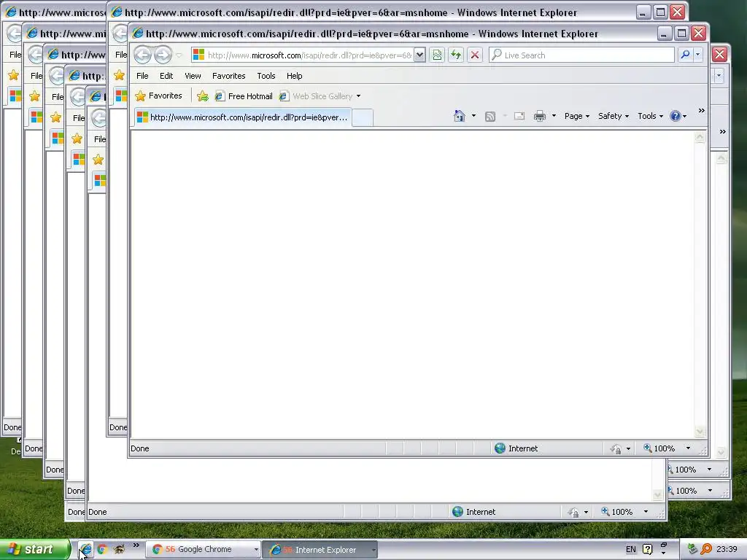Expand the address bar autocomplete dropdown arrow
The image size is (747, 560).
pyautogui.click(x=419, y=55)
